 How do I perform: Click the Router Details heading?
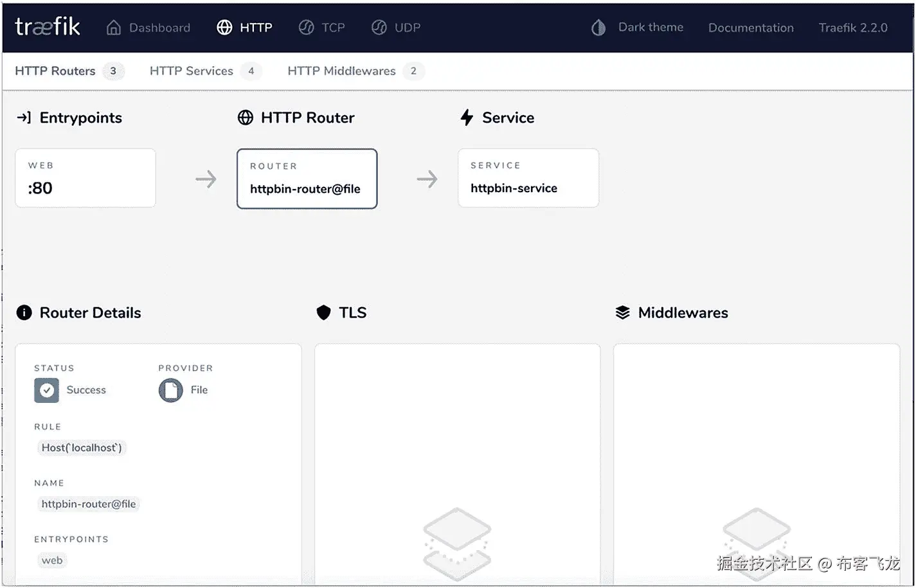(x=91, y=313)
